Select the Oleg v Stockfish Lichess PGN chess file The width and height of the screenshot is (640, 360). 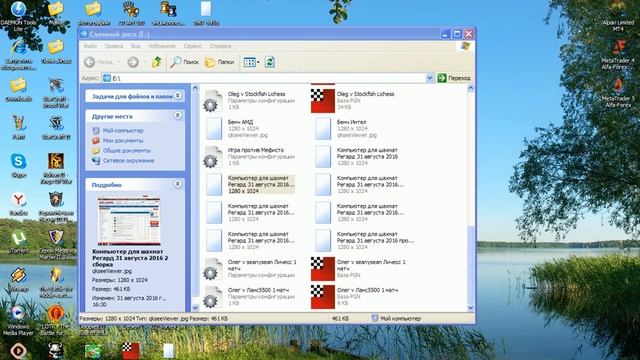point(353,100)
